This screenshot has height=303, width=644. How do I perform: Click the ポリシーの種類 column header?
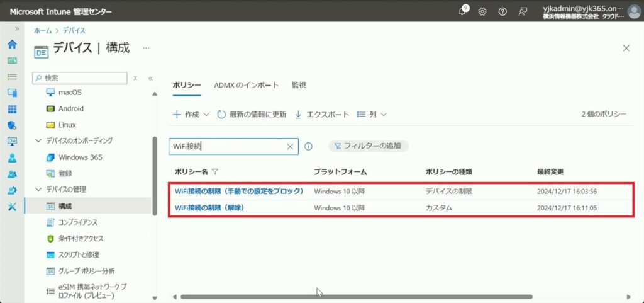click(x=448, y=172)
